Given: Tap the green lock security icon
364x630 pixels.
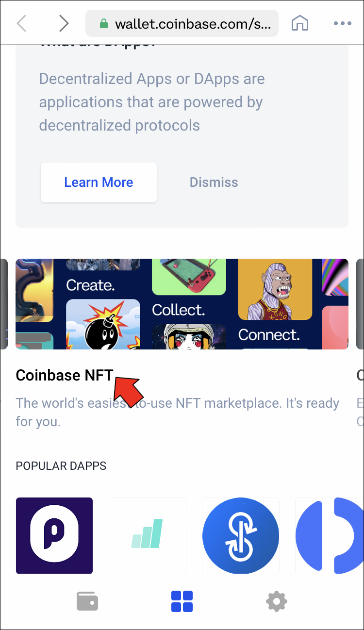Looking at the screenshot, I should tap(103, 23).
